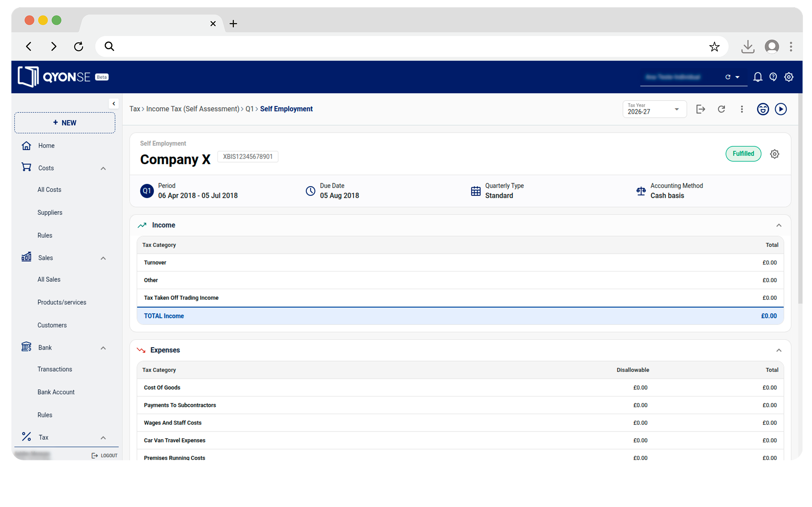This screenshot has height=507, width=812.
Task: Select the Wages And Staff Costs row
Action: point(460,423)
